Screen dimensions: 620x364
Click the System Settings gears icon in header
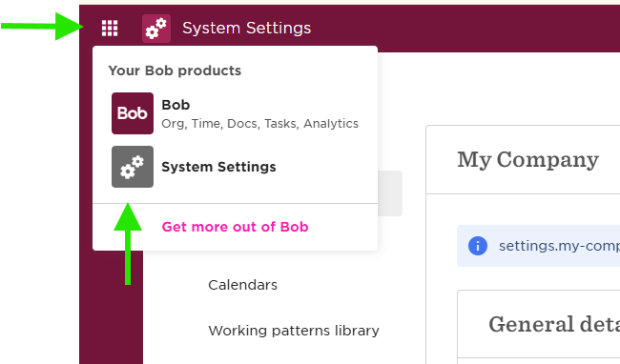[x=156, y=29]
